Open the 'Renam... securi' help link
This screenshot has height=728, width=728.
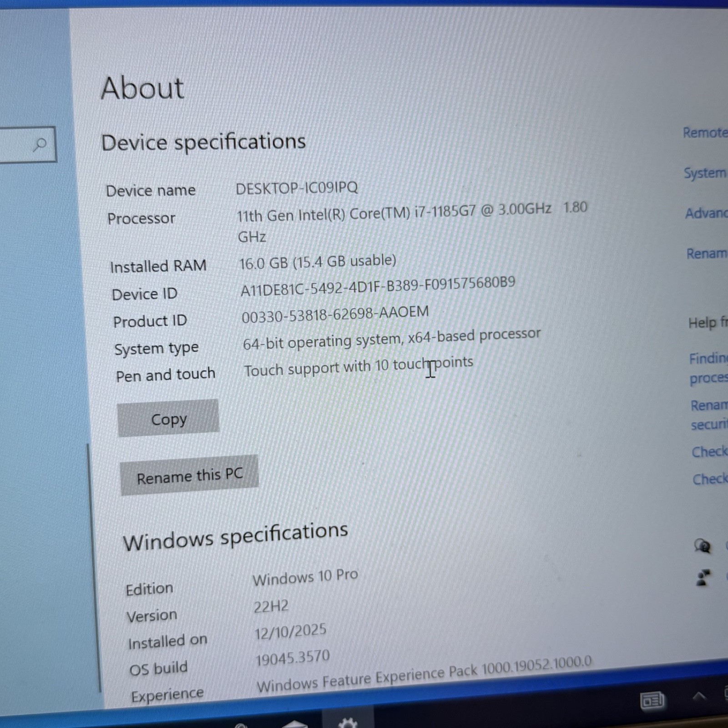709,415
